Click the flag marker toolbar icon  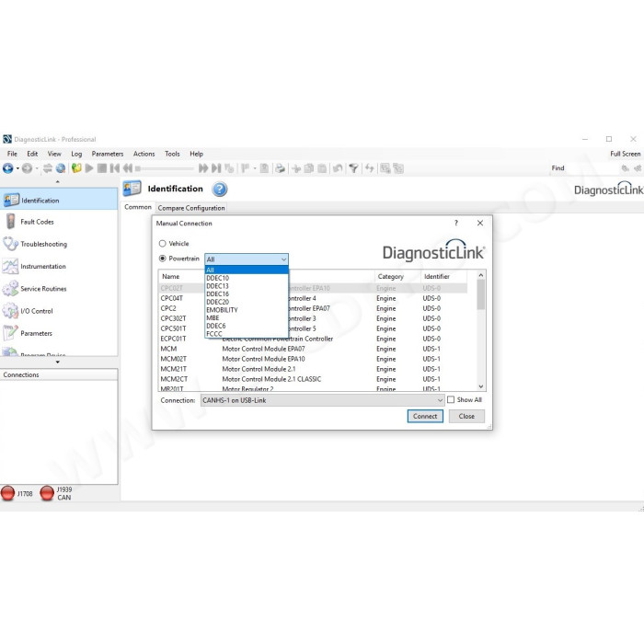[x=246, y=168]
